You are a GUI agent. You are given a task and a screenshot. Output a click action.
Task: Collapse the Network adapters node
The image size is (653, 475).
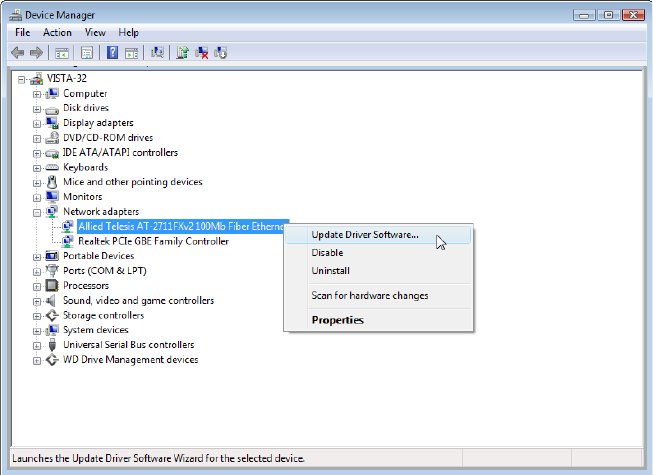coord(37,212)
